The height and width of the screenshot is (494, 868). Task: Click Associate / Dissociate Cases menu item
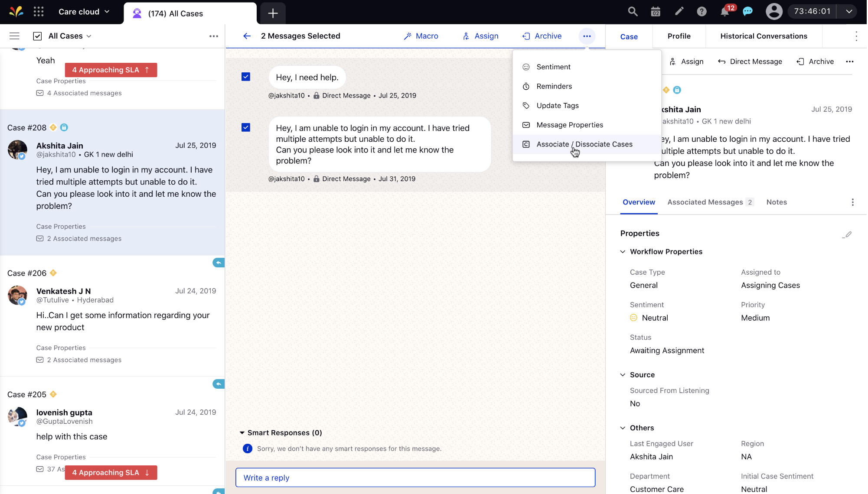tap(584, 143)
